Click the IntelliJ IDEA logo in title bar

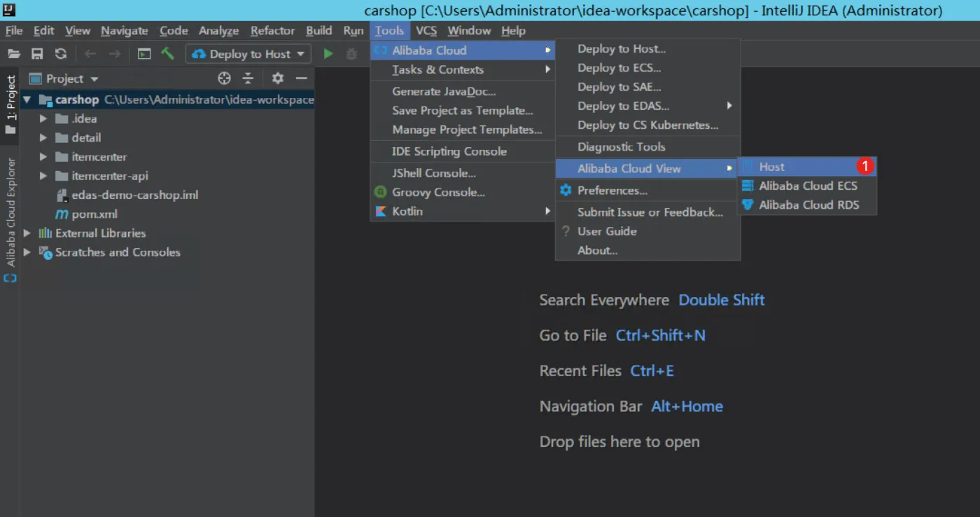pyautogui.click(x=9, y=10)
